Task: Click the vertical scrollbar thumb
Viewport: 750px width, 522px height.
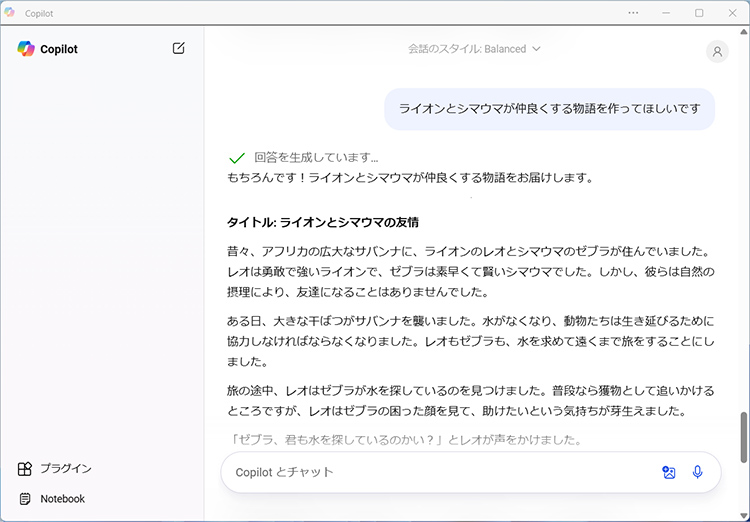Action: coord(743,436)
